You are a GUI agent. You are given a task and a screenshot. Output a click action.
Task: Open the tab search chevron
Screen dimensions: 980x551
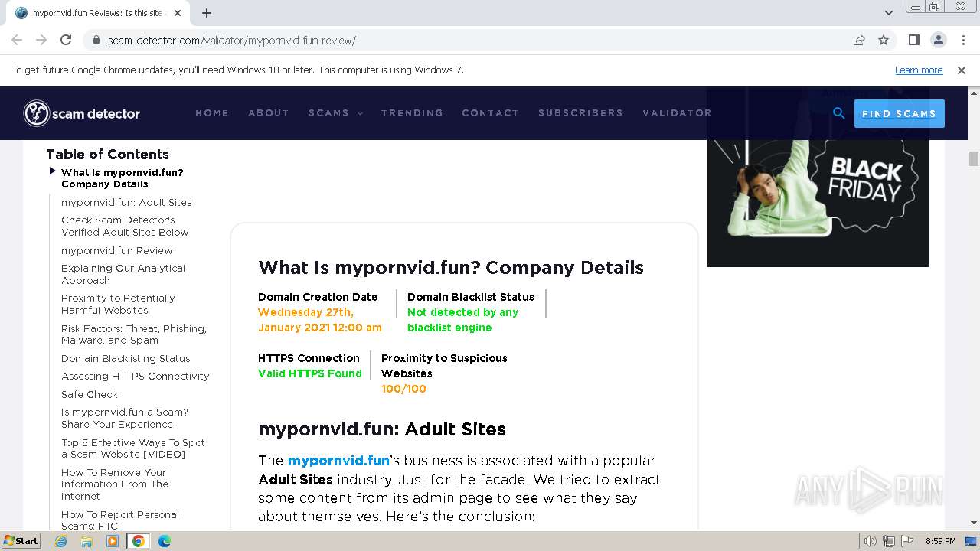(889, 13)
